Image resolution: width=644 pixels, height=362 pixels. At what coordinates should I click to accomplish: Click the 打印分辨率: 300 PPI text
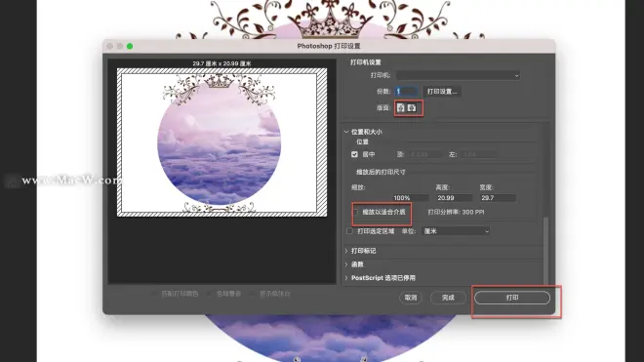click(x=456, y=213)
